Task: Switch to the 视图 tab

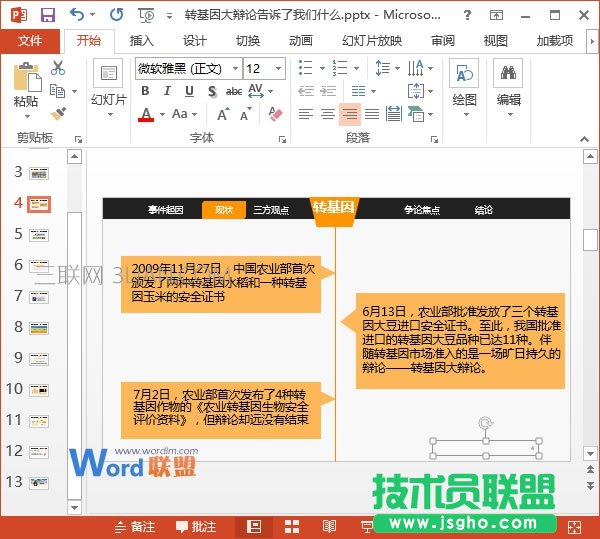Action: click(x=496, y=41)
